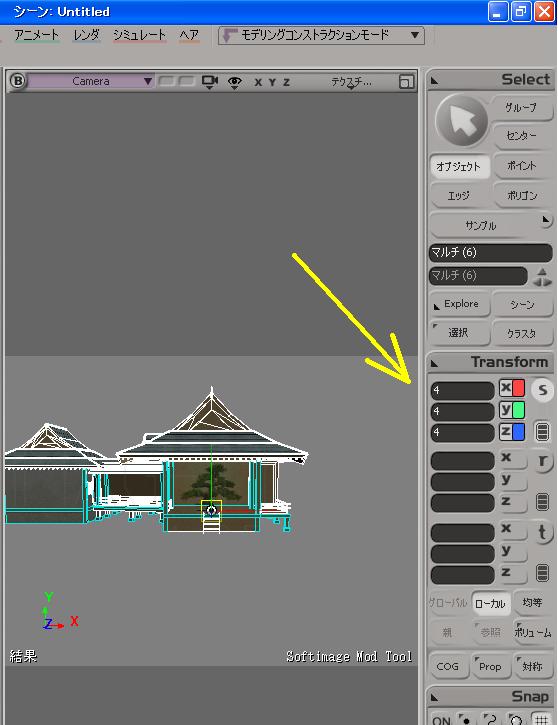Turn snapping ON in Snap panel
The width and height of the screenshot is (558, 725).
(x=441, y=719)
